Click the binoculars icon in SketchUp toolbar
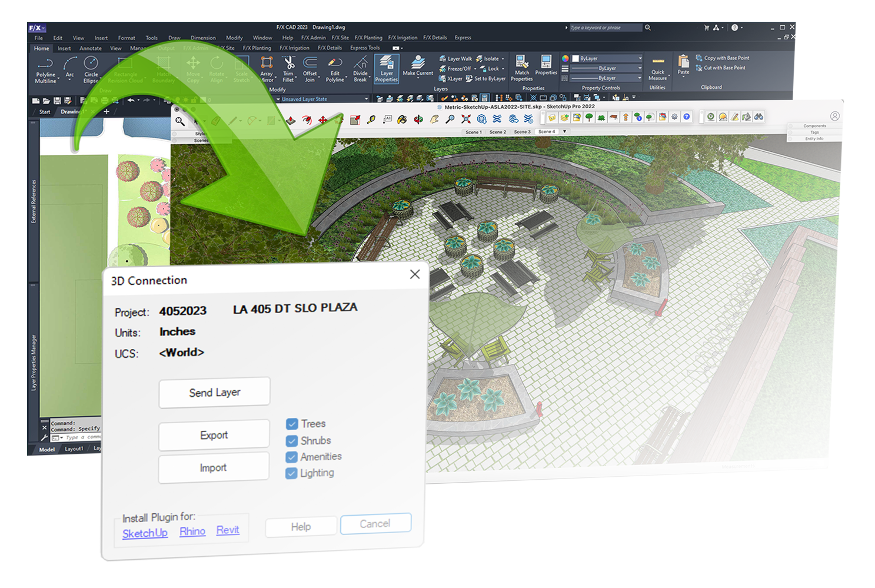Screen dimensions: 875x588 [759, 117]
